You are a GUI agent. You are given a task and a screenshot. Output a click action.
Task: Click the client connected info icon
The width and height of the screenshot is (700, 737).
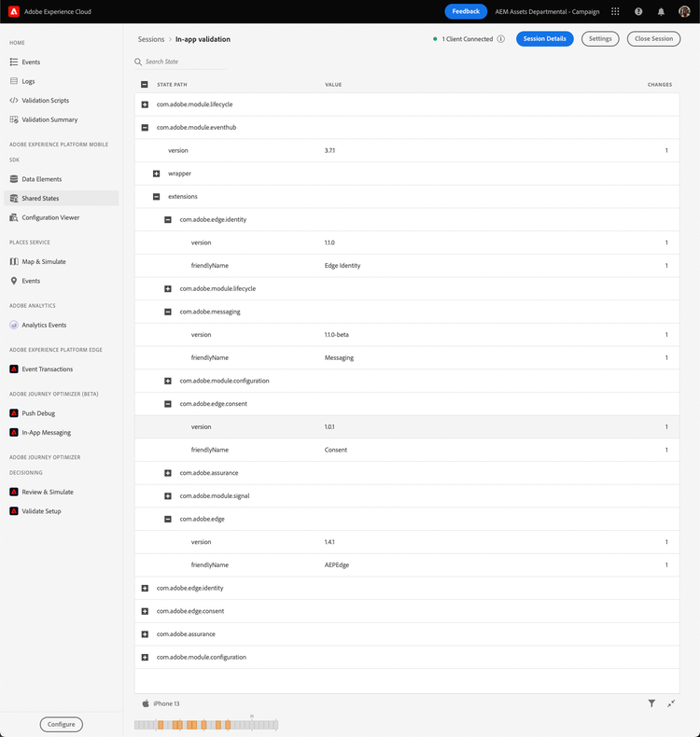501,39
